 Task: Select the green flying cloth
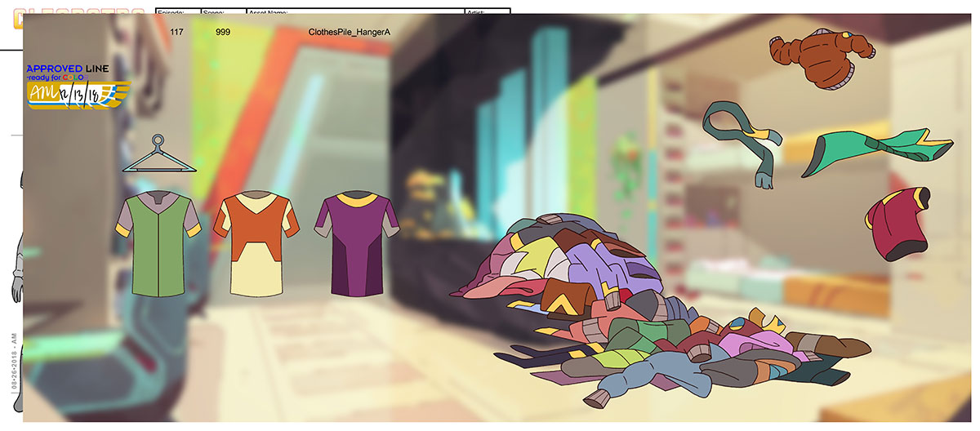(x=877, y=152)
